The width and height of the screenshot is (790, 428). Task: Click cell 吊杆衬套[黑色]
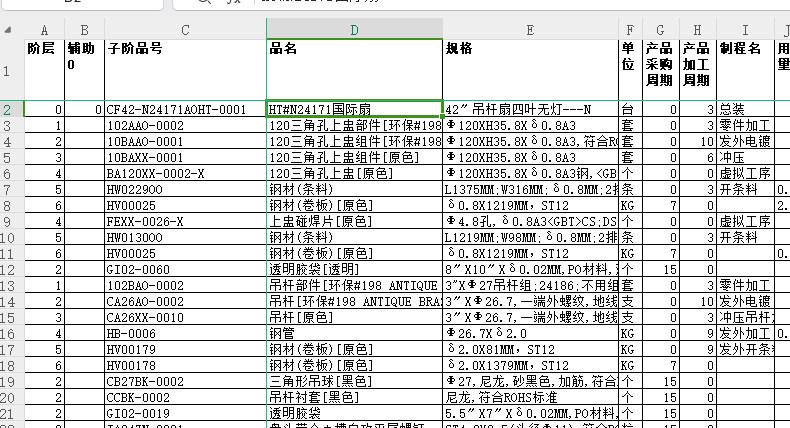click(355, 397)
